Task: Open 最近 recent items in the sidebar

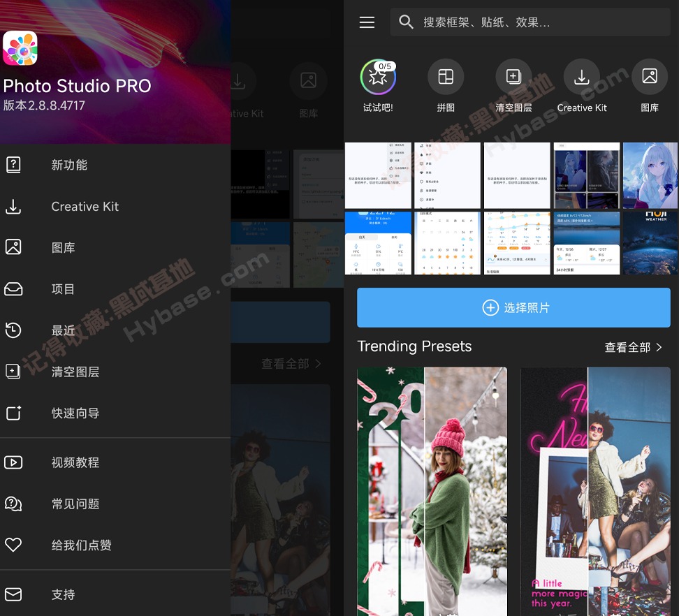Action: pos(62,330)
